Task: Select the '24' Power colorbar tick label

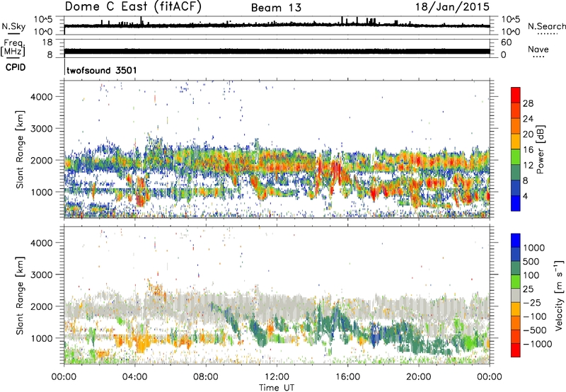Action: click(x=528, y=119)
